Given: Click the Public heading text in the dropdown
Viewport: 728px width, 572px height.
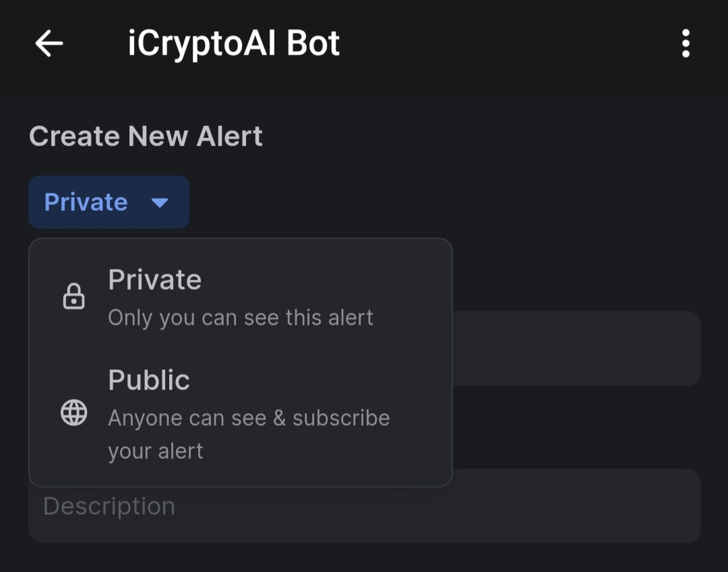Looking at the screenshot, I should 149,380.
